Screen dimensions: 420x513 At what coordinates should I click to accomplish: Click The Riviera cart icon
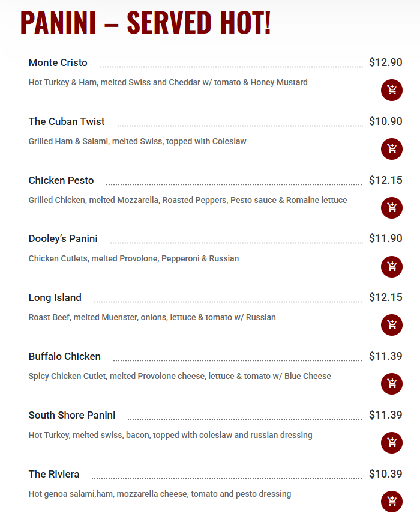click(391, 502)
